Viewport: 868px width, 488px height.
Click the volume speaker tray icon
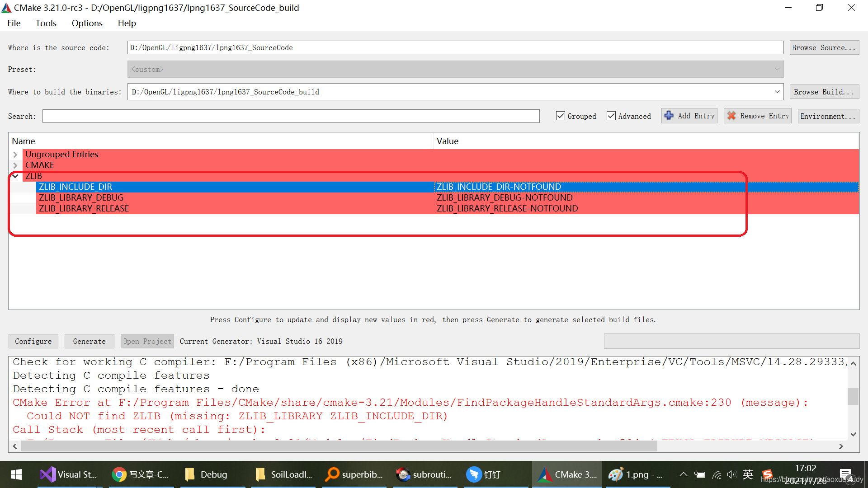tap(731, 474)
